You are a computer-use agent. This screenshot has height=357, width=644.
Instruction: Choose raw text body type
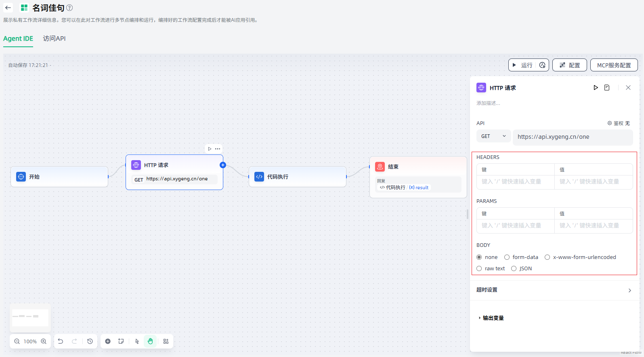click(x=479, y=269)
